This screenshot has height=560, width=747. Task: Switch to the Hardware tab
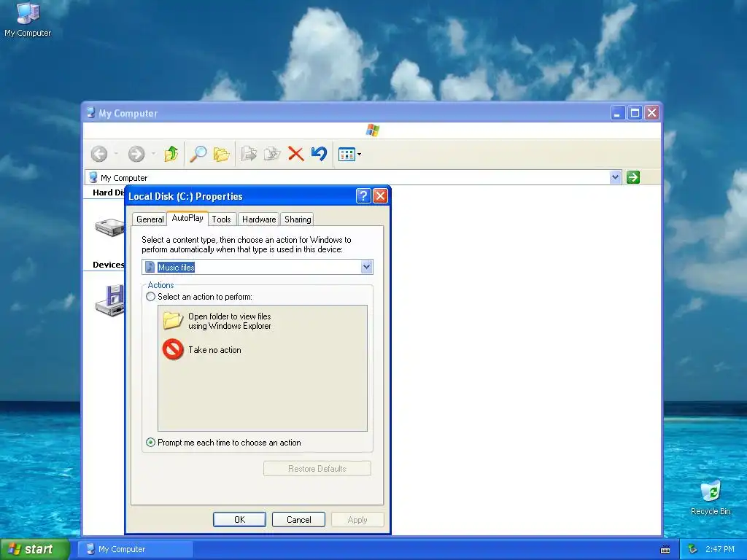coord(259,219)
